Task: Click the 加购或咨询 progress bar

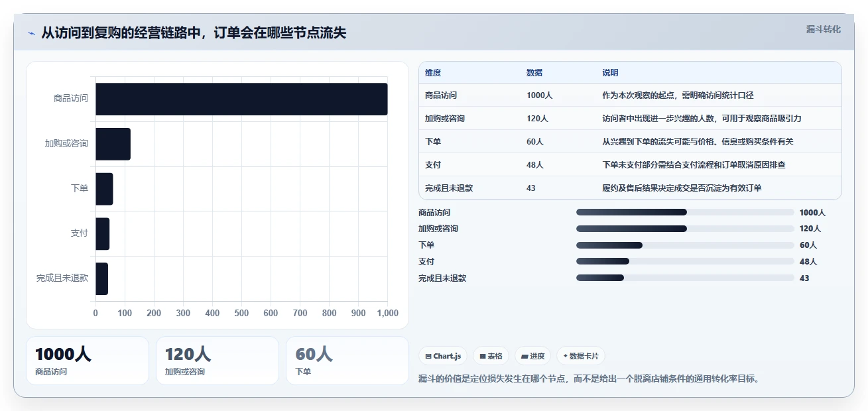Action: pyautogui.click(x=685, y=229)
